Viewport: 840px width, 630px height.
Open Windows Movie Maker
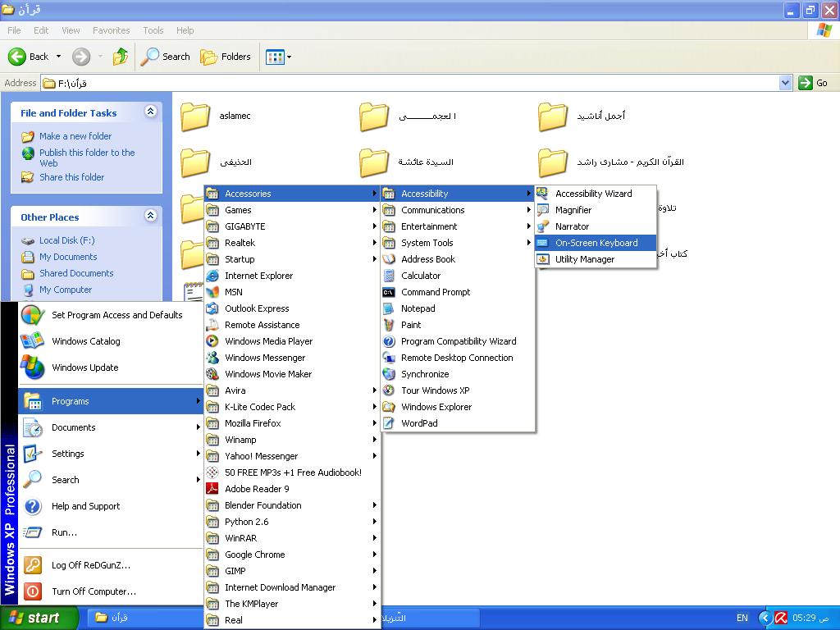tap(293, 374)
